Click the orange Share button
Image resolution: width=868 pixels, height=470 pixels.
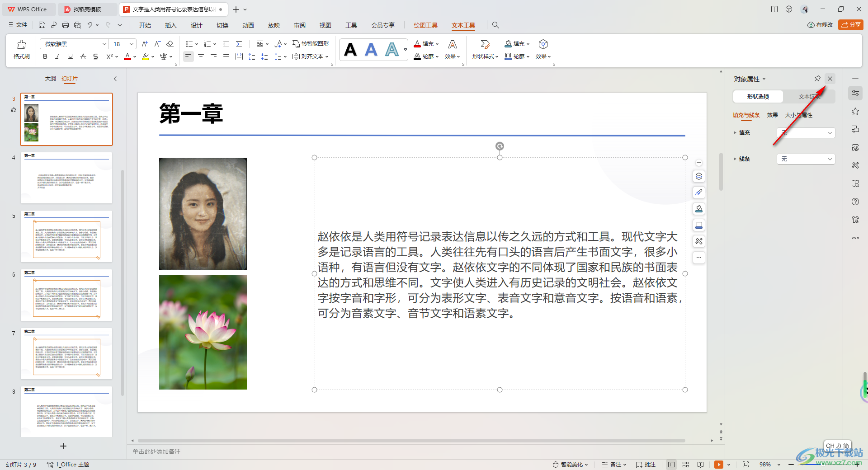851,25
